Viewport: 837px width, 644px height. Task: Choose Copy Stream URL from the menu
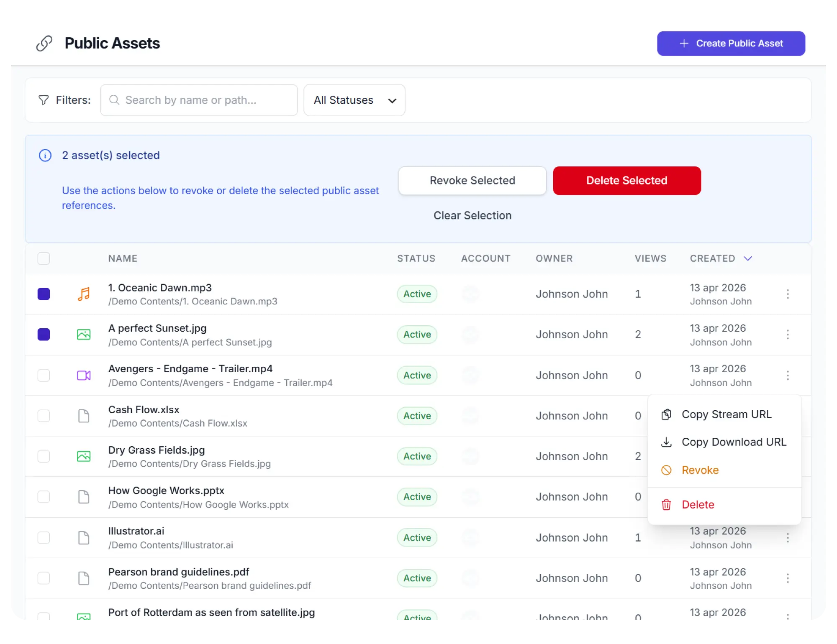coord(724,414)
